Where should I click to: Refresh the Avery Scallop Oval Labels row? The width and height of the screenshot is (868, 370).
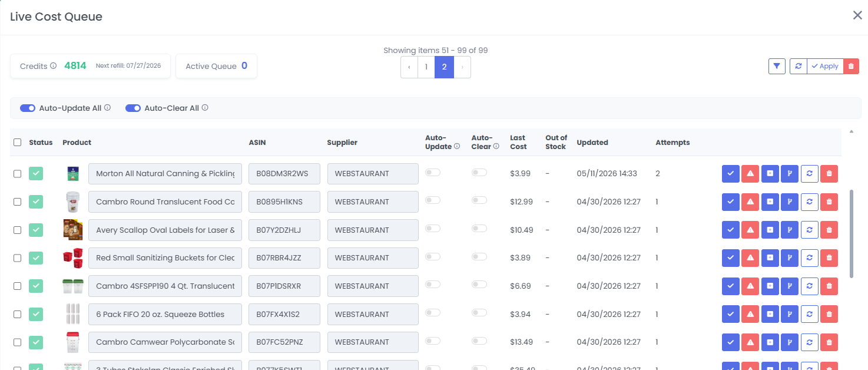click(809, 230)
